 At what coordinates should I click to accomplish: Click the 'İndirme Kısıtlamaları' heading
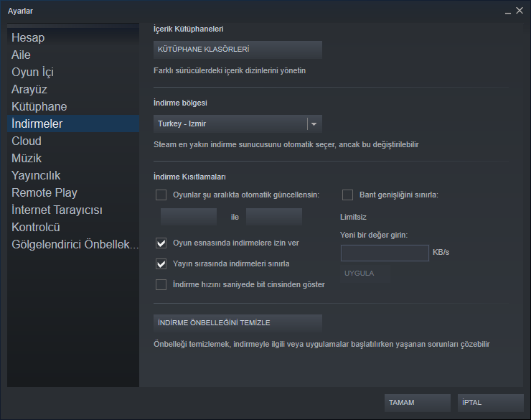(x=189, y=177)
